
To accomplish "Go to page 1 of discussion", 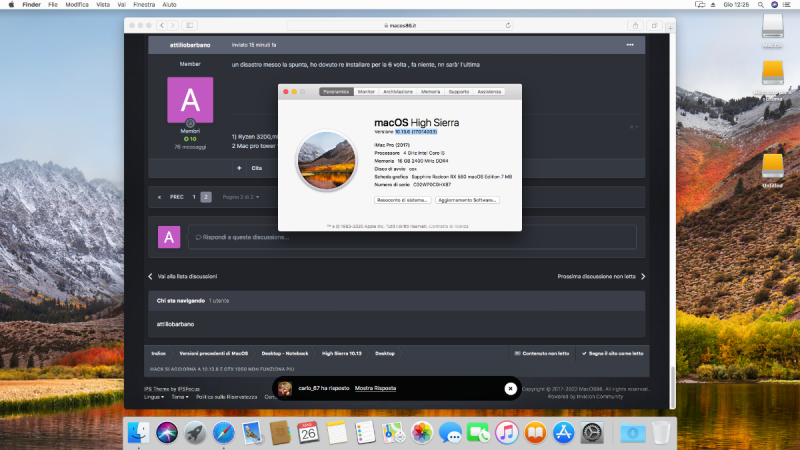I will [x=194, y=197].
